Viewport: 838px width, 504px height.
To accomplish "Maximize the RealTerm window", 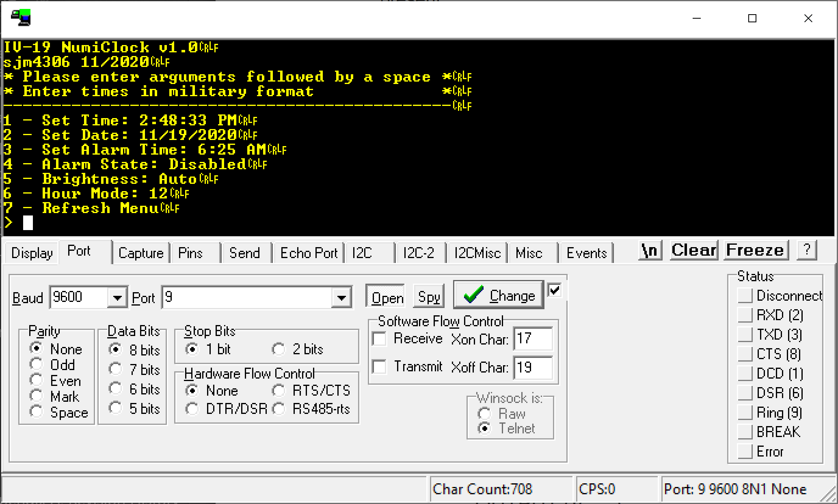I will [x=752, y=18].
